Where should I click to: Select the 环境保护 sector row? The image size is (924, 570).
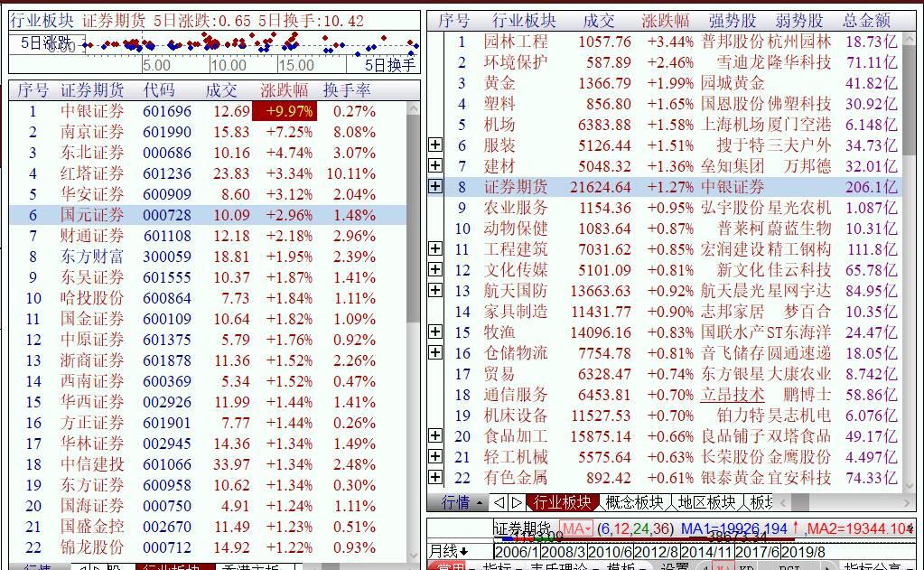pos(672,62)
